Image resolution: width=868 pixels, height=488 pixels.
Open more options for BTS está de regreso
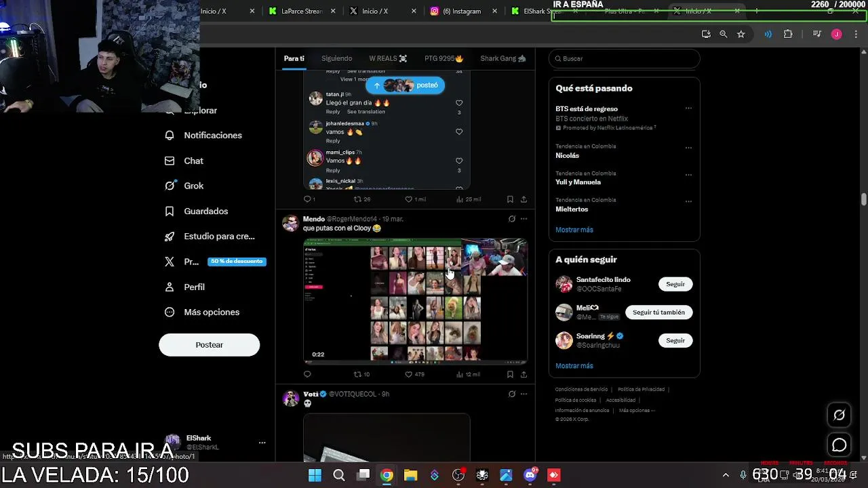[x=688, y=108]
